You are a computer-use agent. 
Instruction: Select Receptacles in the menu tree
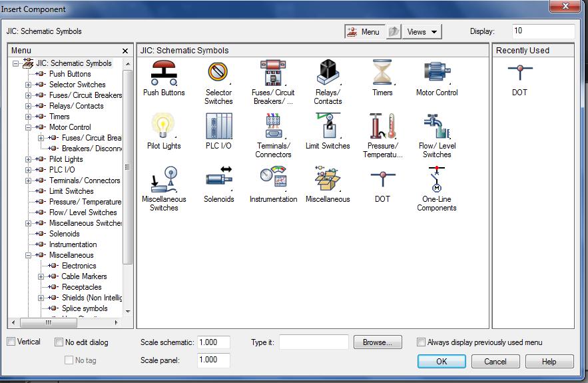click(82, 287)
